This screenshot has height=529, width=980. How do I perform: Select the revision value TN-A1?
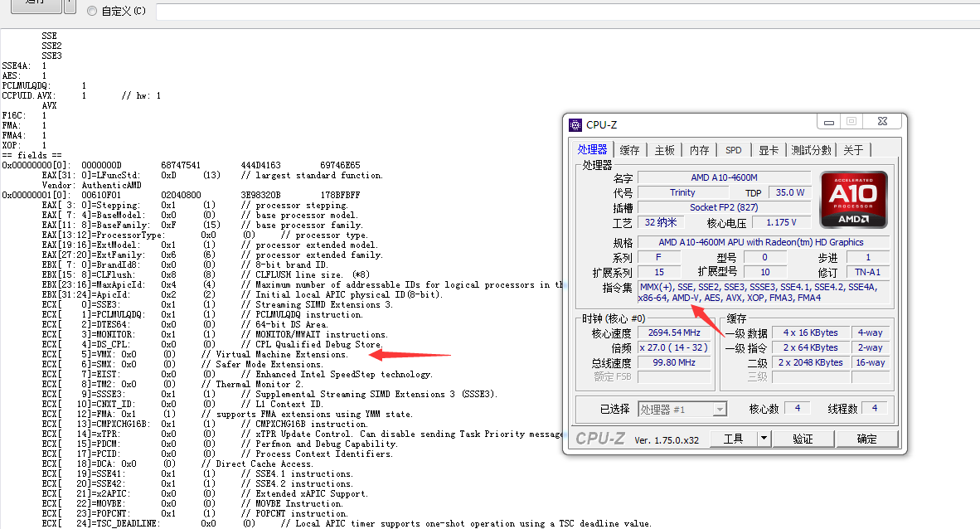(868, 273)
